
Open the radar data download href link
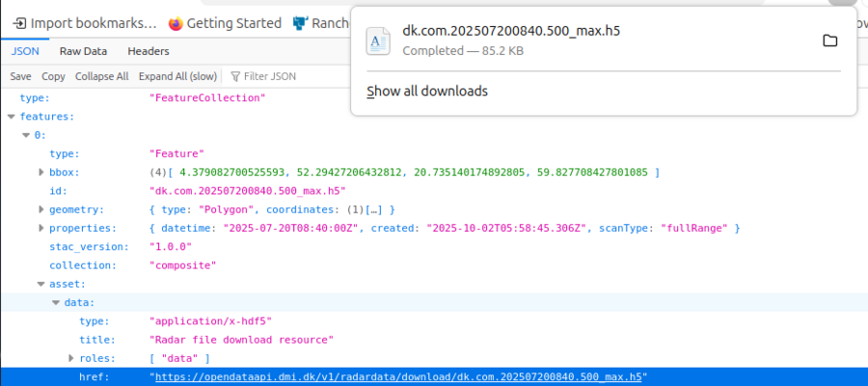point(397,377)
